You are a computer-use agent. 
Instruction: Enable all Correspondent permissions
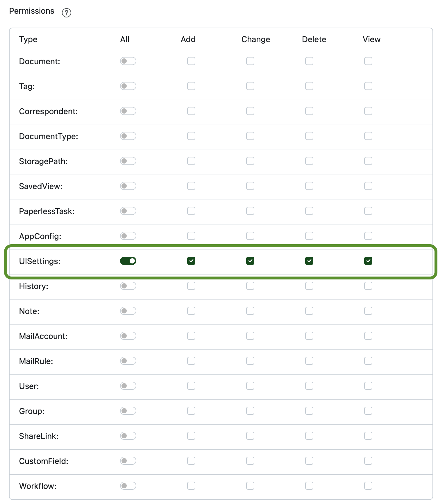point(128,111)
